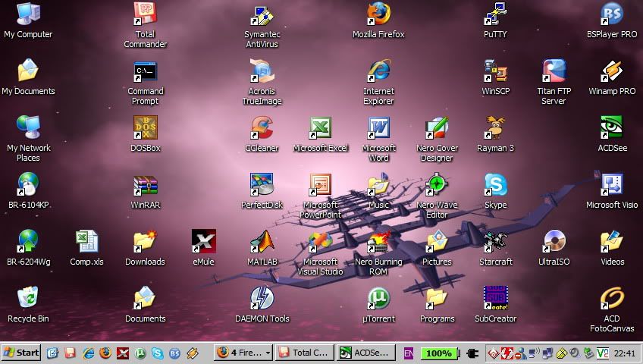Click µTorrent icon in Quick Launch

(140, 353)
